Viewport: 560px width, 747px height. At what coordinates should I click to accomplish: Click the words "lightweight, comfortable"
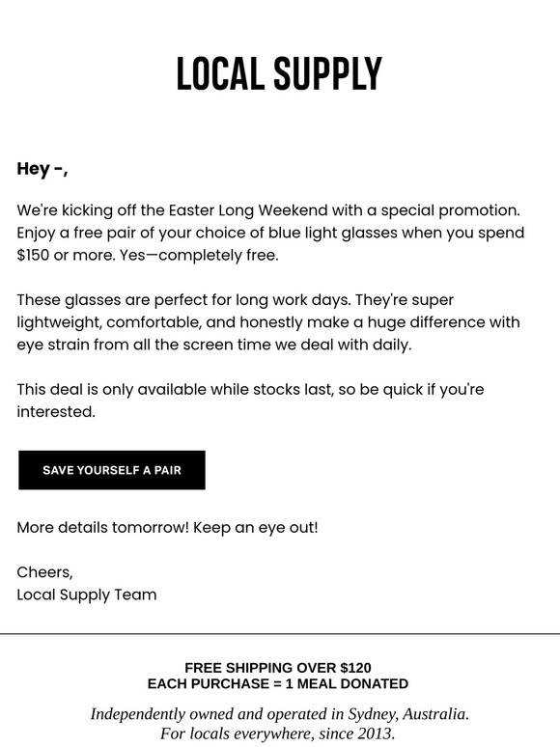coord(109,322)
